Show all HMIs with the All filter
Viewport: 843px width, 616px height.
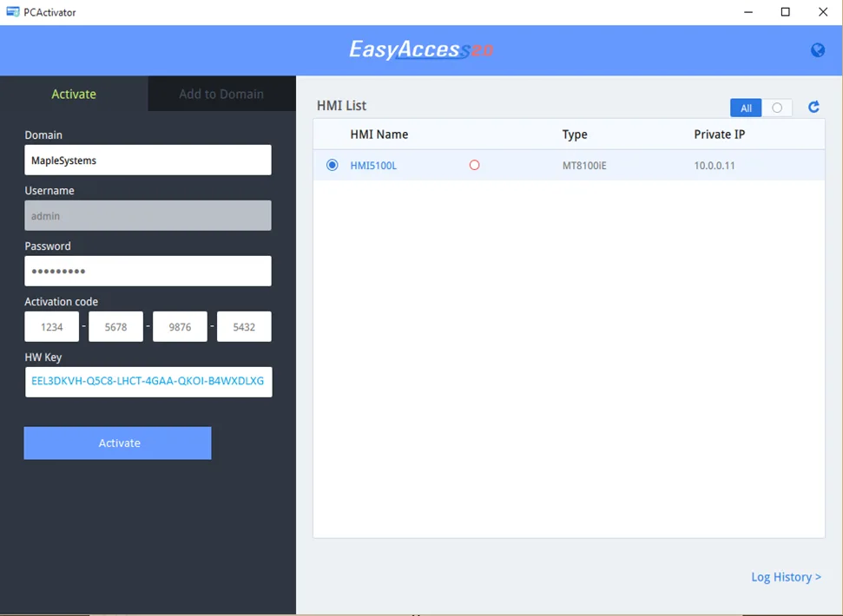tap(746, 108)
